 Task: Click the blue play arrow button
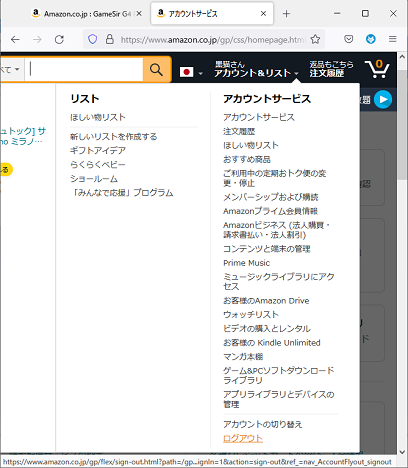383,99
